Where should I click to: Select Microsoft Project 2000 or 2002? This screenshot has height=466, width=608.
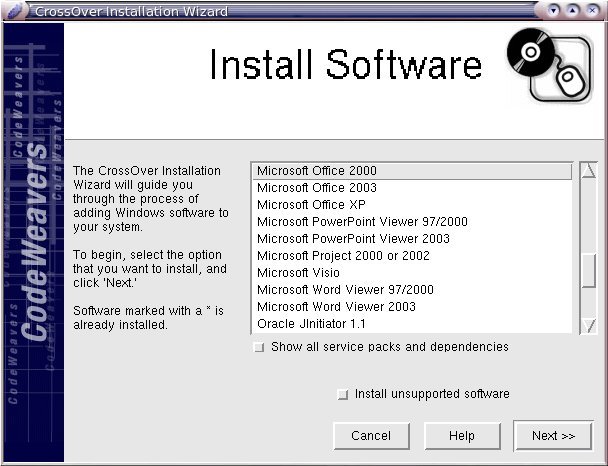(412, 256)
